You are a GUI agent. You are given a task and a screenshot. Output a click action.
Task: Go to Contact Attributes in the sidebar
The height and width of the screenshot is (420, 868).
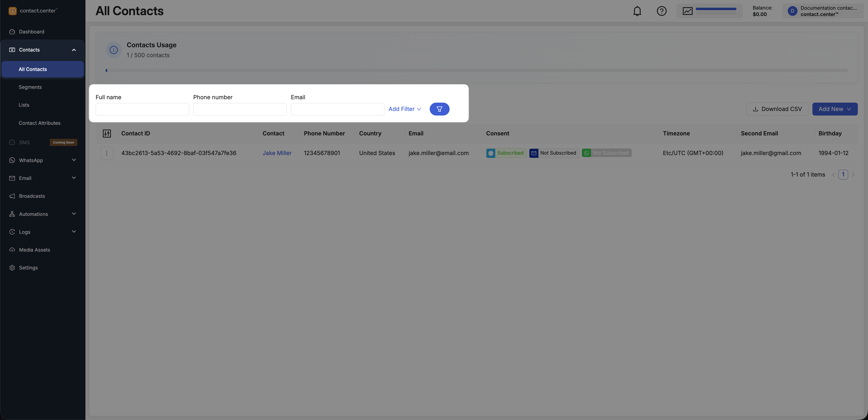[x=39, y=123]
